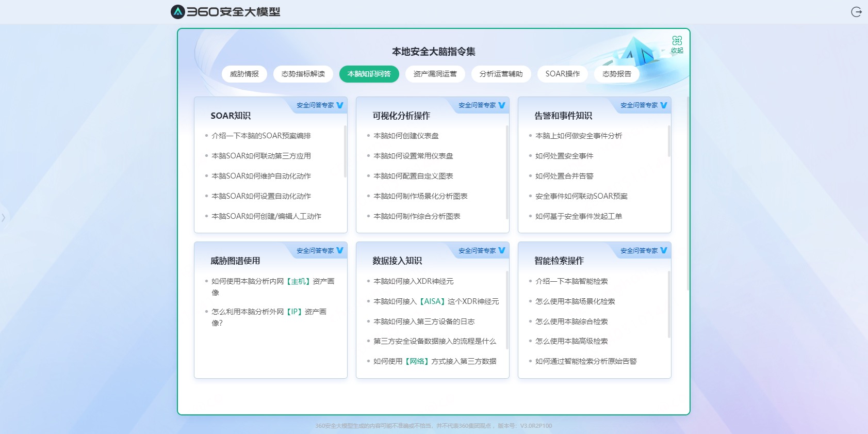Click the 可视化分析操作 card scrollbar
Viewport: 868px width, 434px height.
click(507, 172)
